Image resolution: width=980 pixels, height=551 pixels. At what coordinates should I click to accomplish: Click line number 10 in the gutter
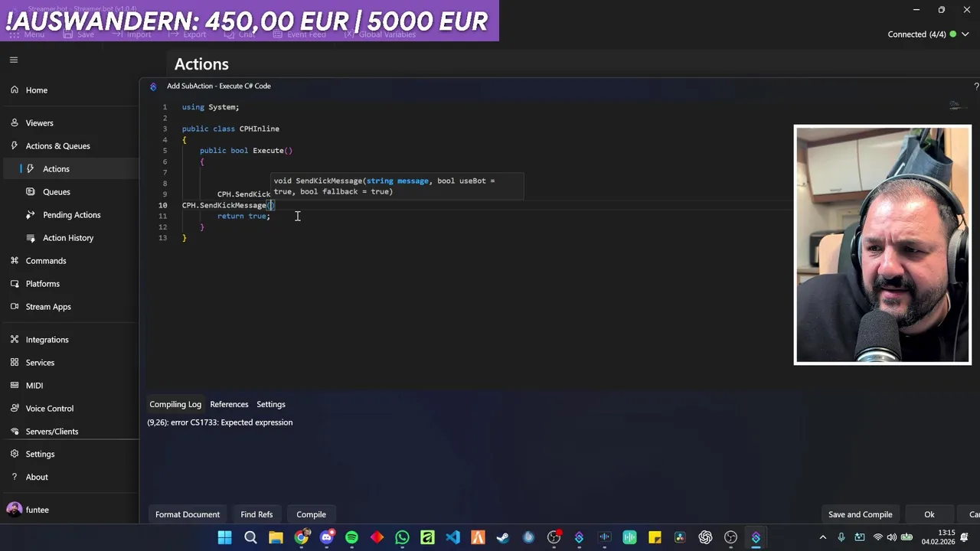(x=162, y=205)
